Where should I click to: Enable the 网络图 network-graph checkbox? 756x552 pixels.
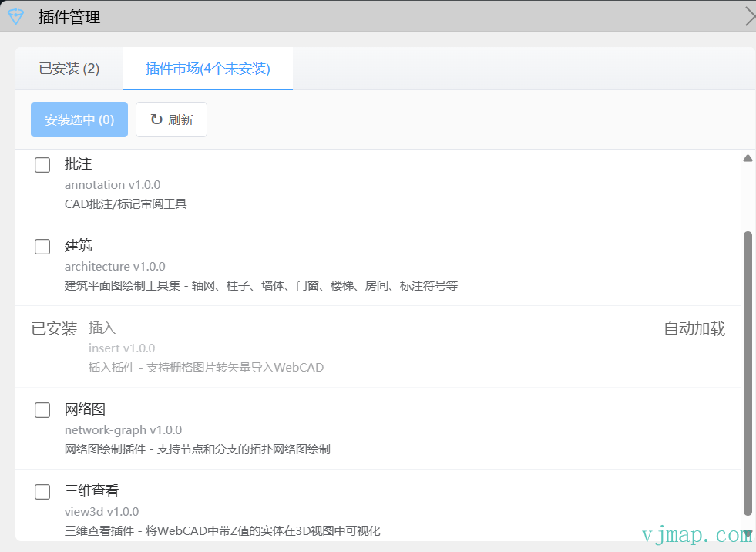point(42,410)
